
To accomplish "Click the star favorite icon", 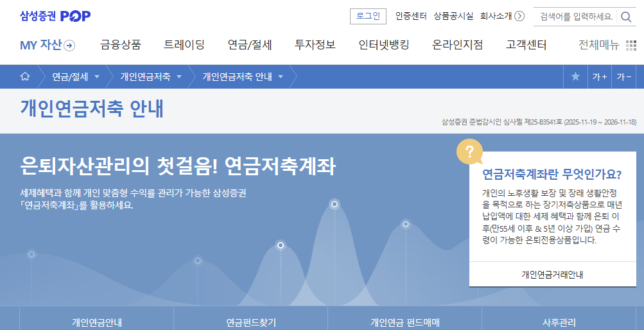I will click(575, 76).
